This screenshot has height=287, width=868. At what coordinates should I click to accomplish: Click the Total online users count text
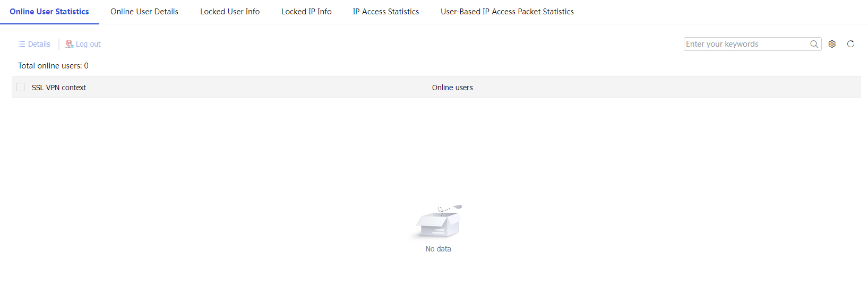pos(53,66)
